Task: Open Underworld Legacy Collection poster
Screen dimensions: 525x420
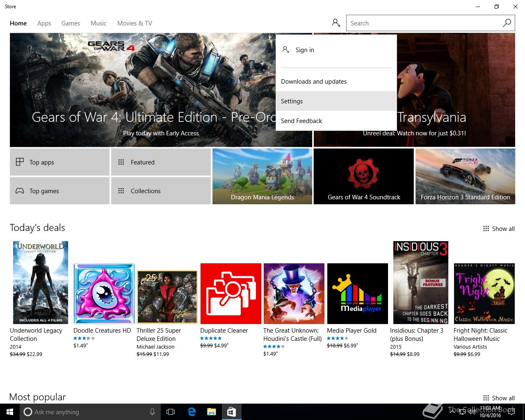Action: tap(41, 283)
